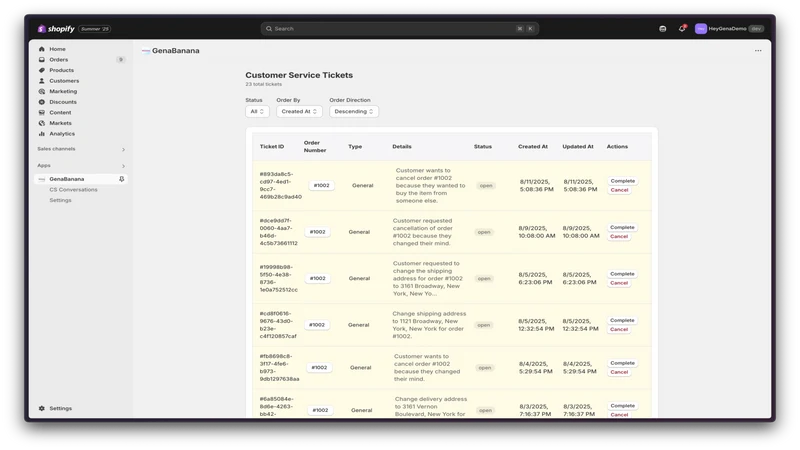Cancel the ticket created 8/5/2025 6:23:06 PM
This screenshot has width=800, height=450.
(619, 283)
